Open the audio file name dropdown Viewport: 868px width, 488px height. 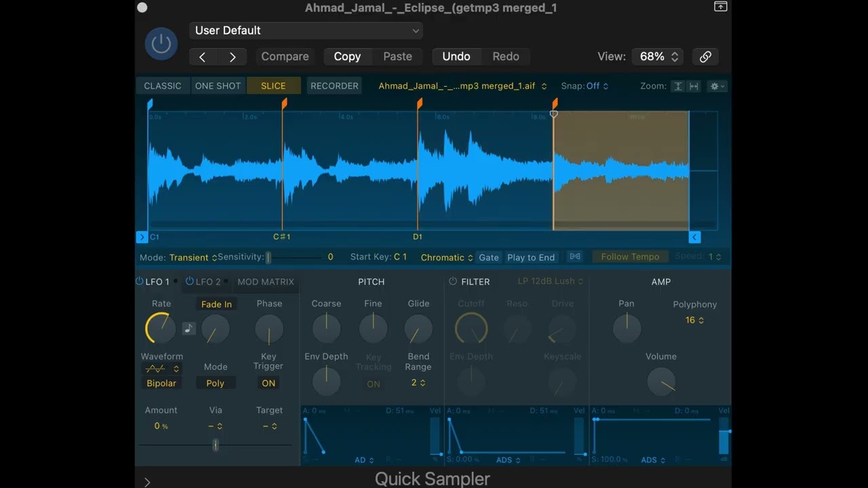pos(462,86)
